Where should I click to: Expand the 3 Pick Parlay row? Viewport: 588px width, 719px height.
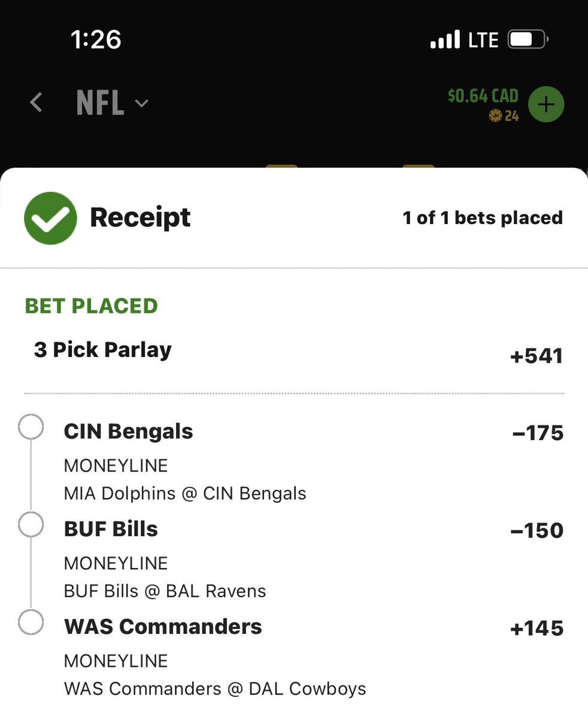coord(294,352)
